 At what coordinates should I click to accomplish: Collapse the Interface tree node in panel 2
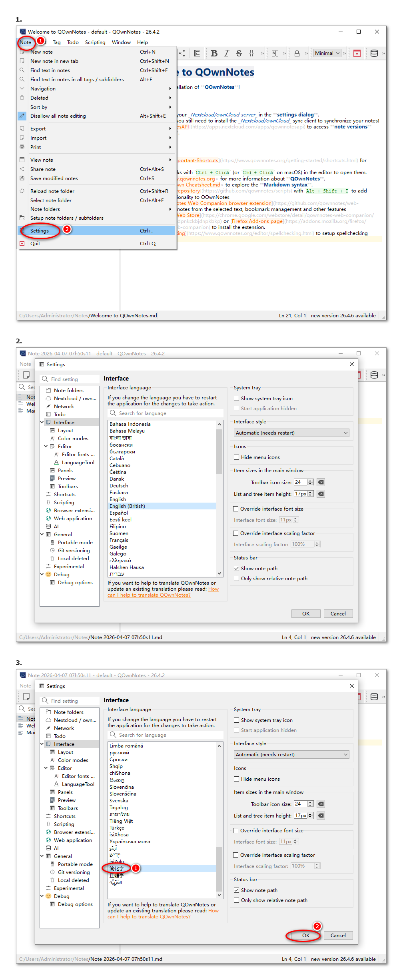click(x=42, y=422)
